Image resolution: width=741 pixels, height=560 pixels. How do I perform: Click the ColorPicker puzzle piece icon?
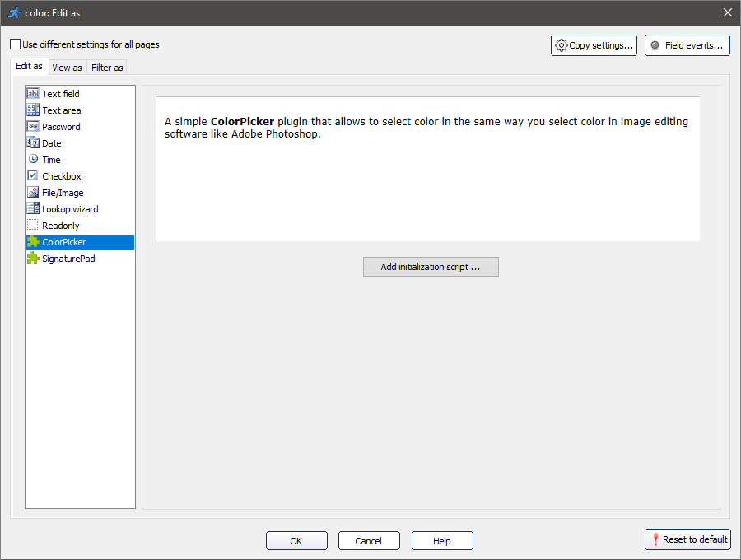(x=32, y=241)
